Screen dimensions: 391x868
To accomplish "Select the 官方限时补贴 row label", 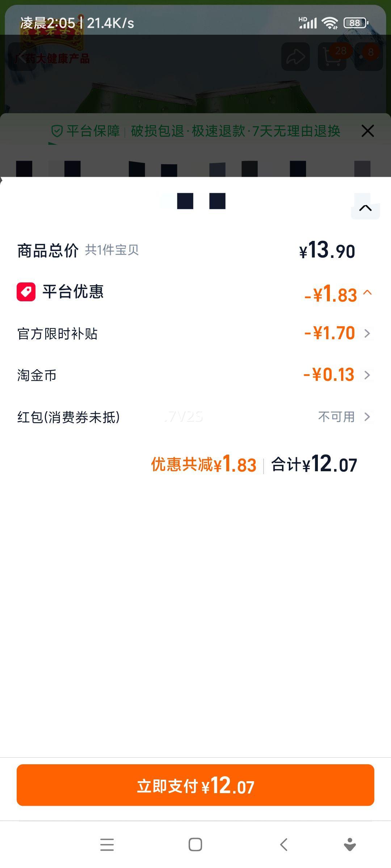I will 58,333.
